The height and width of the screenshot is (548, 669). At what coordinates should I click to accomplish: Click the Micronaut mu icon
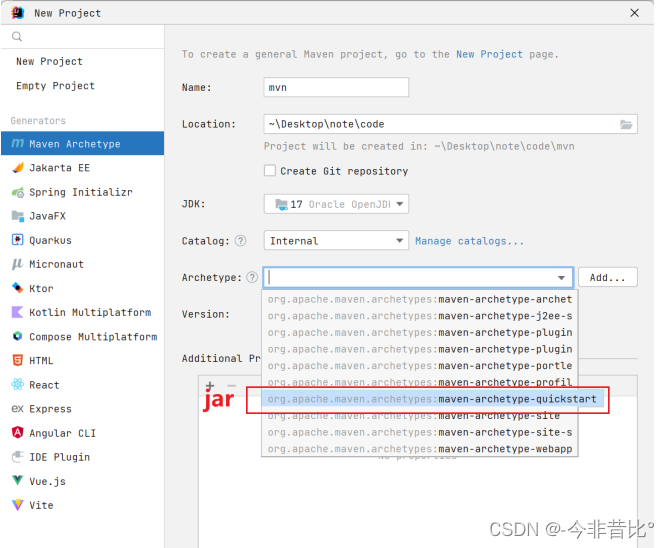[x=17, y=264]
